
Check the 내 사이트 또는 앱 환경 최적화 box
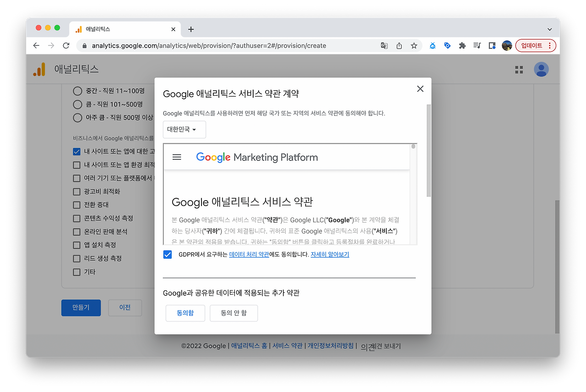coord(77,165)
